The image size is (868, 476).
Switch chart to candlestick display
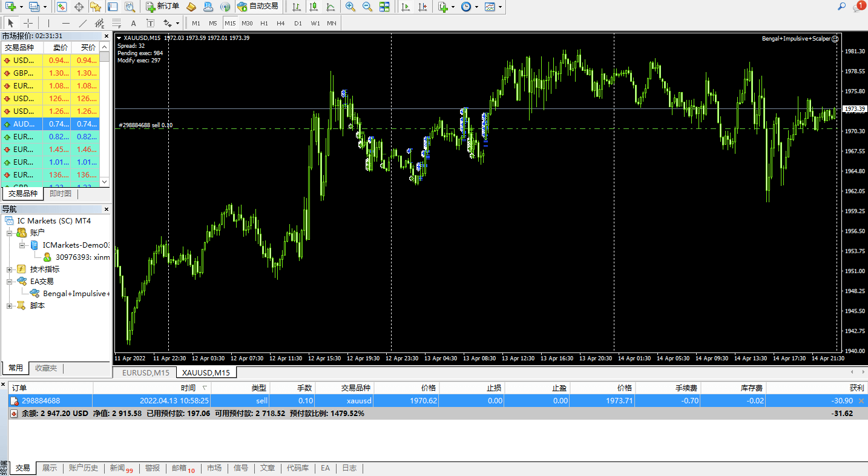314,7
